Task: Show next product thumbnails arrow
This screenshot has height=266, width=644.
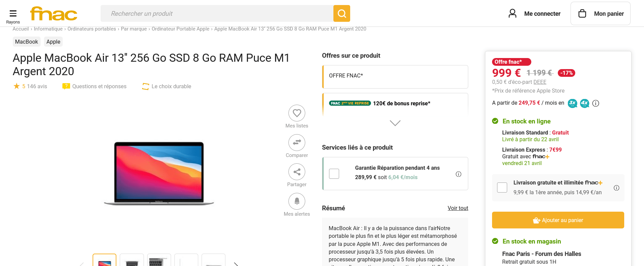Action: (x=236, y=264)
